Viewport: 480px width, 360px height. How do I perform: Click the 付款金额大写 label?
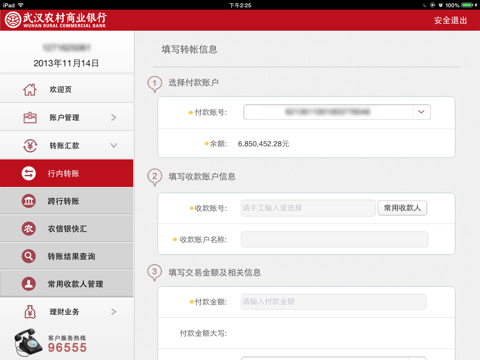point(203,333)
